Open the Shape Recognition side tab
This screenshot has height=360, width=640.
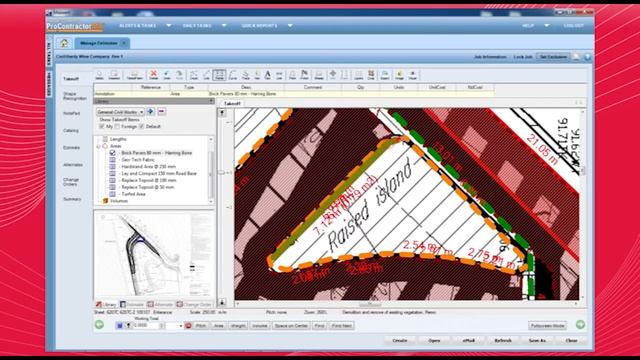point(75,96)
